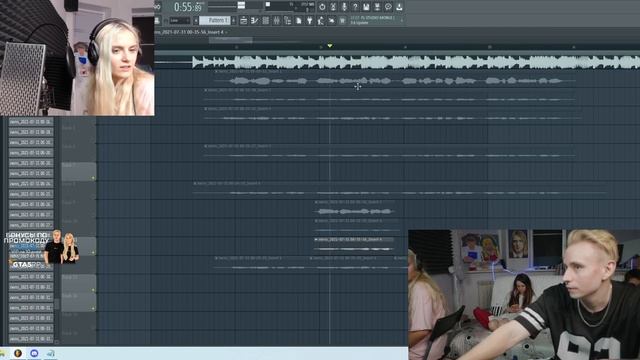Select the Track 16 header
This screenshot has width=640, height=360.
click(78, 338)
